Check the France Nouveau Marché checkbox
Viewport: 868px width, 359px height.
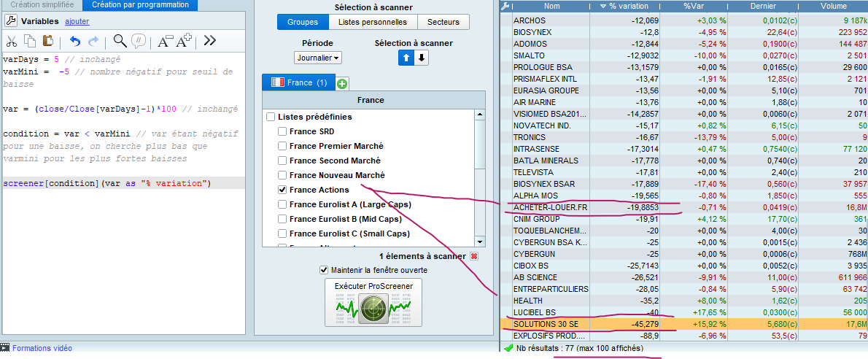pos(282,175)
